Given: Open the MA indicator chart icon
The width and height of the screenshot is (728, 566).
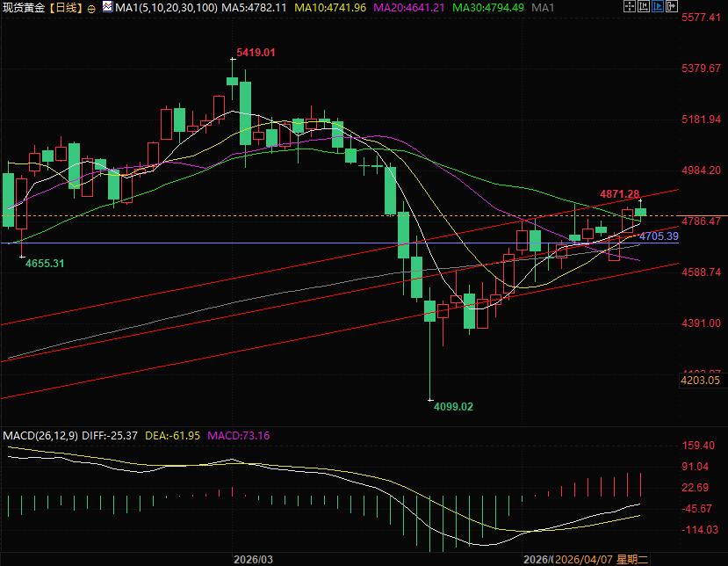Looking at the screenshot, I should click(x=107, y=6).
